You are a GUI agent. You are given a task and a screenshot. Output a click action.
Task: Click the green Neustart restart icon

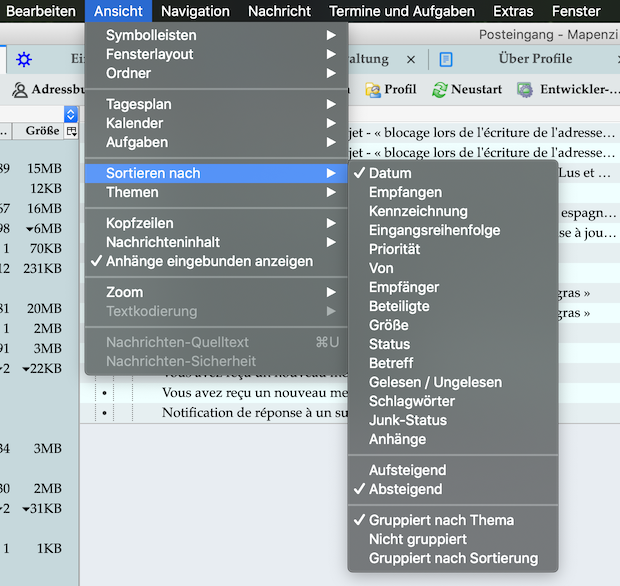439,90
